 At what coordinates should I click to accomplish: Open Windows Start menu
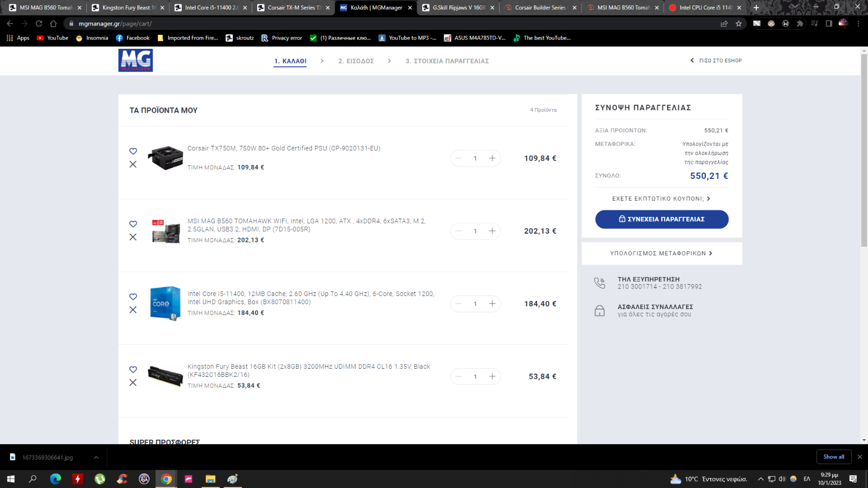(10, 479)
